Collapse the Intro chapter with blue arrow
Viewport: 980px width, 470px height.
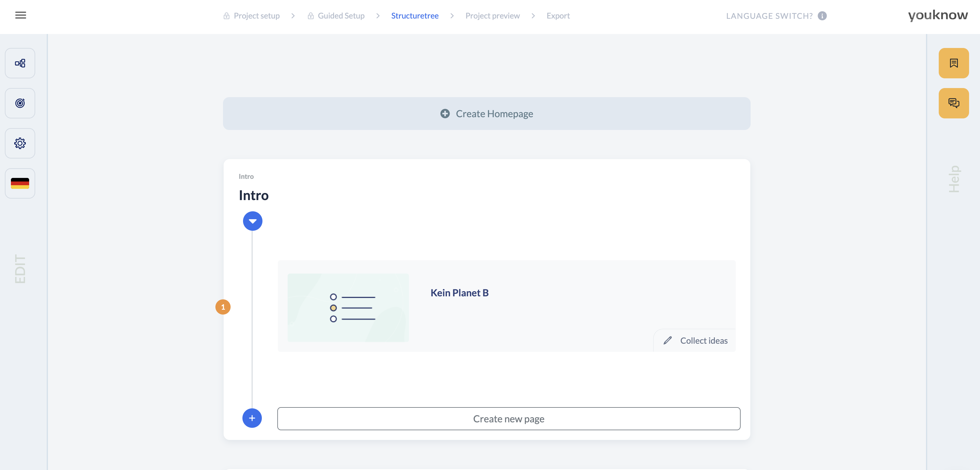(x=253, y=221)
